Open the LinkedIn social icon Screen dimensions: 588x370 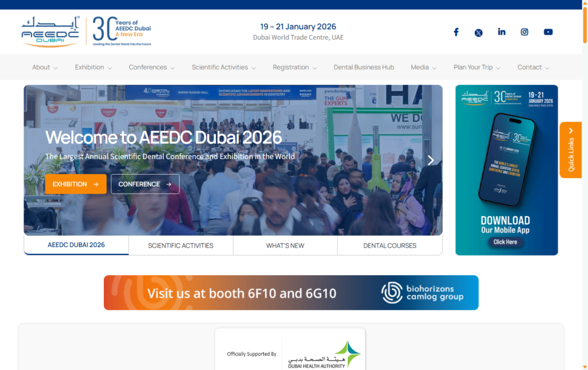[x=501, y=32]
